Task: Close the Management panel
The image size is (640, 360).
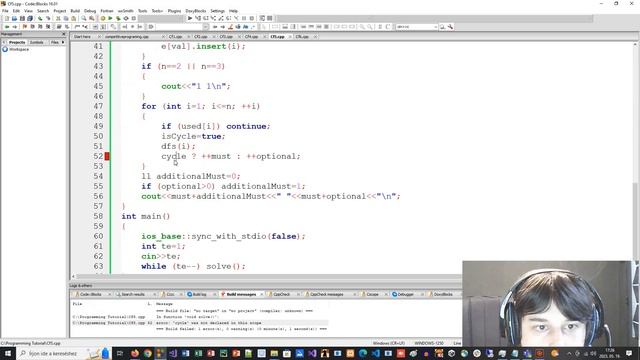Action: point(63,34)
